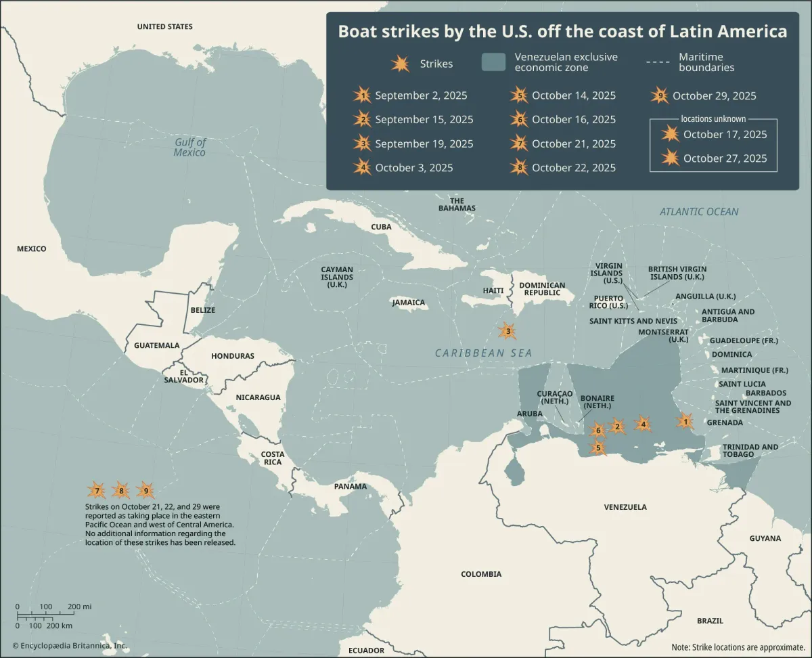
Task: Click strike marker 4 in the Venezuelan EEZ
Action: (642, 424)
